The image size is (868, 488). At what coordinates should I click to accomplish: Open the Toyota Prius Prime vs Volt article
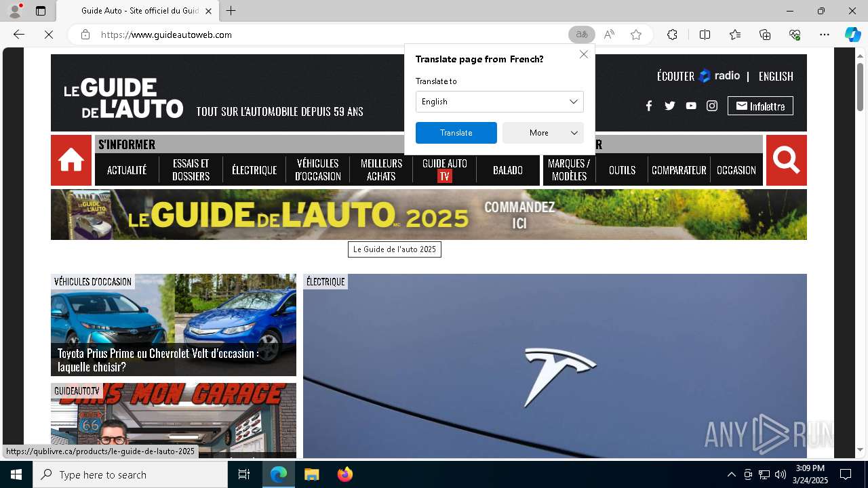point(174,325)
